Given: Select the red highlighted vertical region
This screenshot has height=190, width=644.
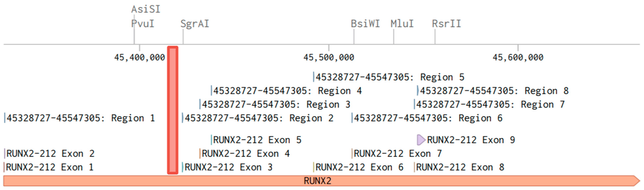Looking at the screenshot, I should 172,110.
